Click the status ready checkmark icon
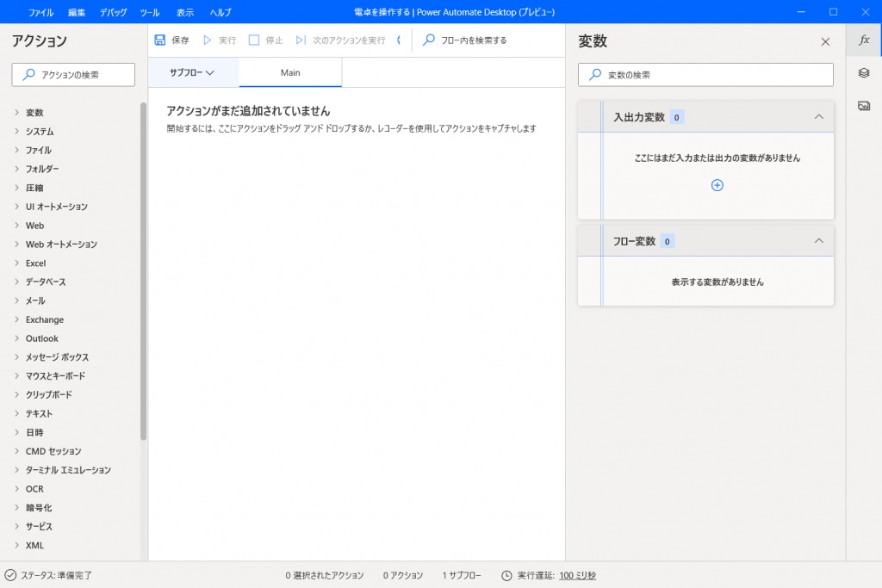The image size is (882, 588). (10, 575)
